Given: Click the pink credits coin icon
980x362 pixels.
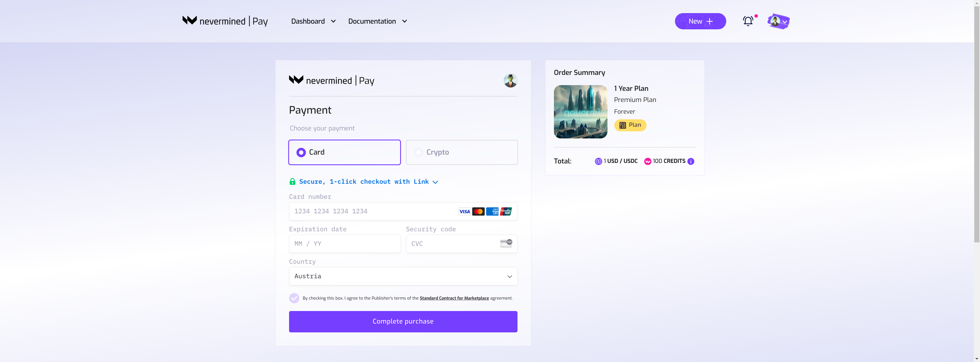Looking at the screenshot, I should click(648, 161).
